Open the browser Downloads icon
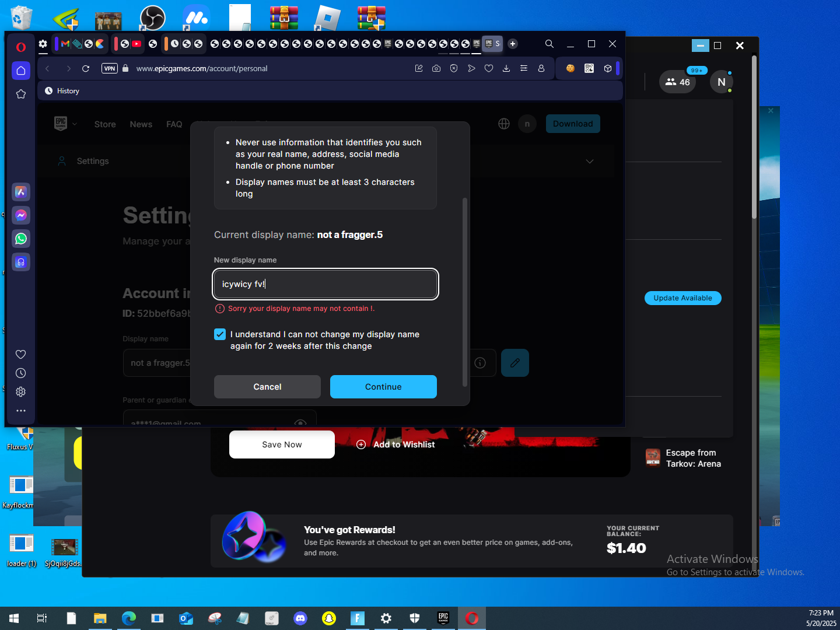 pos(506,68)
